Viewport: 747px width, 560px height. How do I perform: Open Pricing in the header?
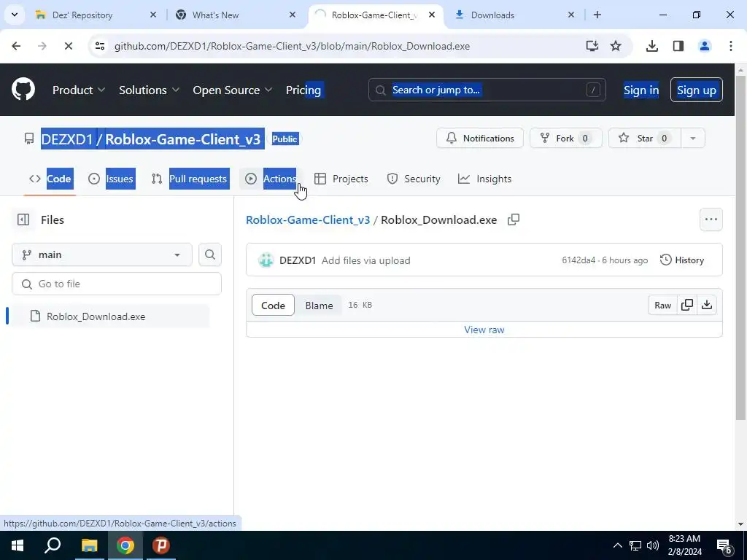click(303, 90)
